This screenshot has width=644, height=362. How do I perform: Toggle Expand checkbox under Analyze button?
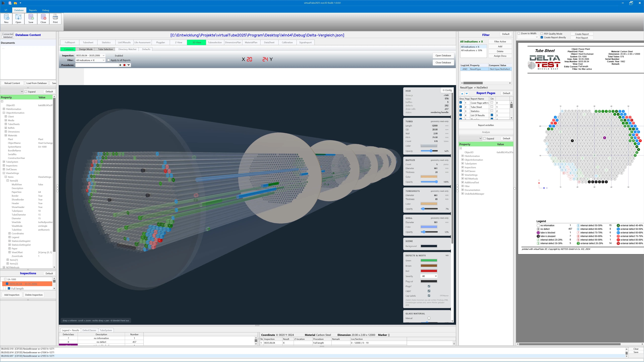[x=484, y=138]
